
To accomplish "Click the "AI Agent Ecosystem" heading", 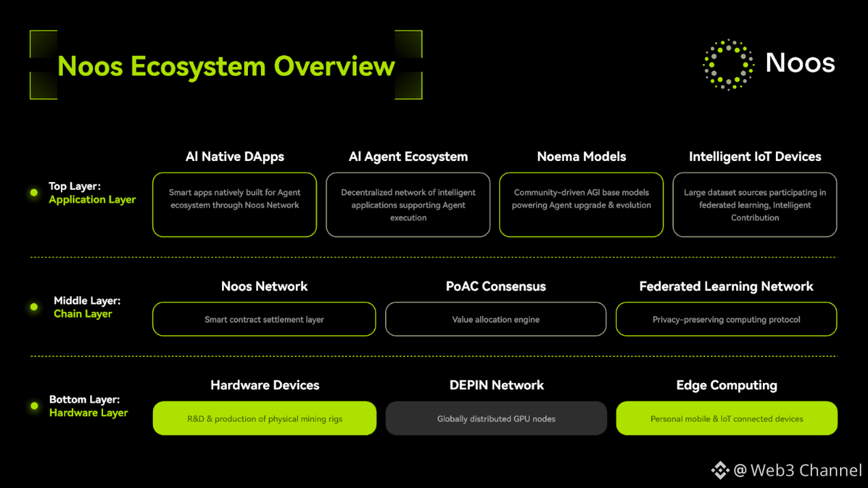I will click(x=408, y=156).
